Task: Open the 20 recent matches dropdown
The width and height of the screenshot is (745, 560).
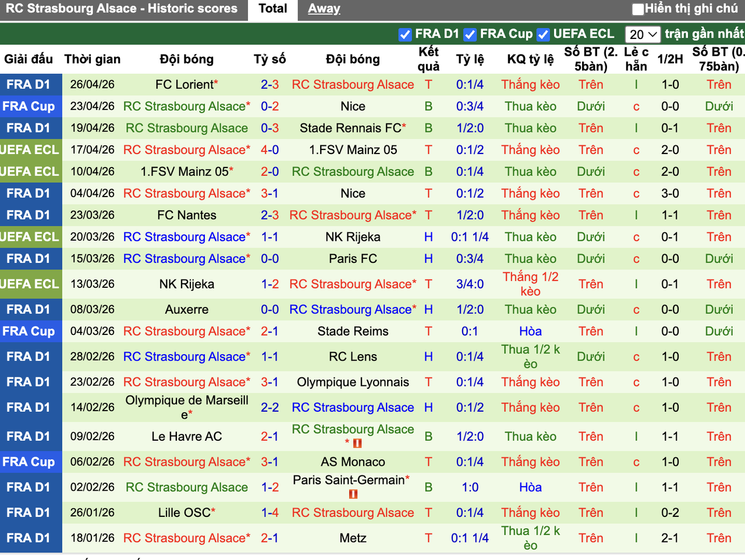Action: [643, 34]
